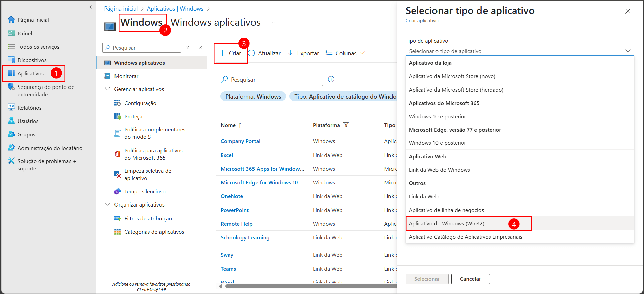The image size is (644, 294).
Task: Click the info icon beside the search box
Action: click(331, 79)
